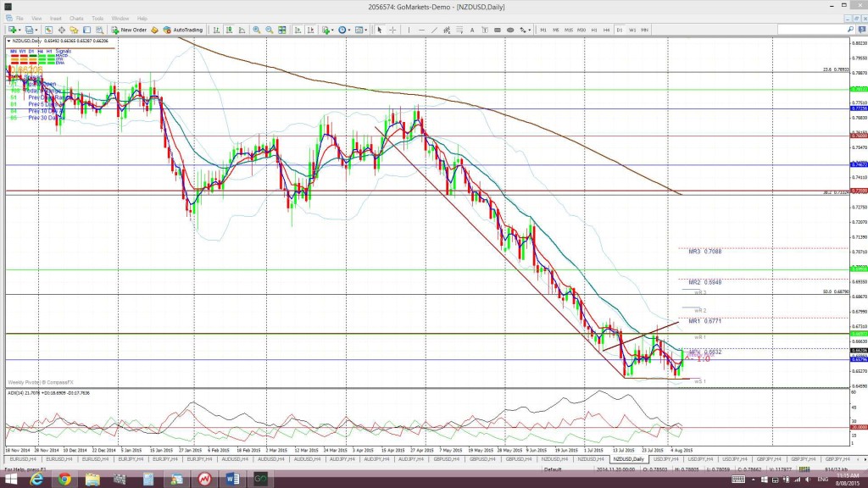Select the Text 'A' tool
The image size is (868, 488).
point(472,30)
